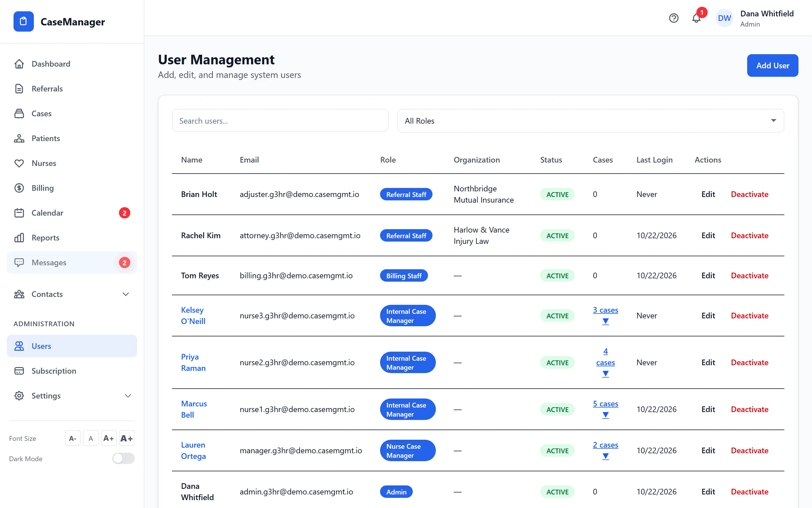Click the Dashboard home icon
The image size is (812, 508).
click(x=19, y=64)
